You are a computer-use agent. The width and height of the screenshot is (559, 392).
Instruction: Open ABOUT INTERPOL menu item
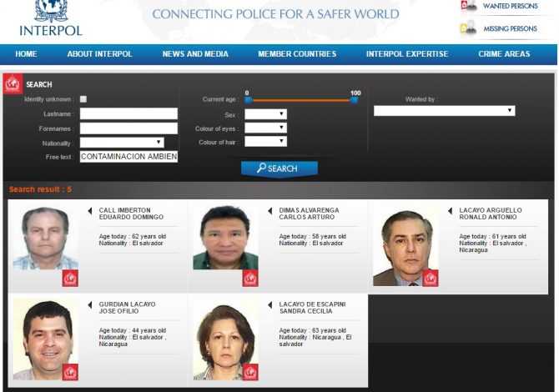pyautogui.click(x=100, y=54)
